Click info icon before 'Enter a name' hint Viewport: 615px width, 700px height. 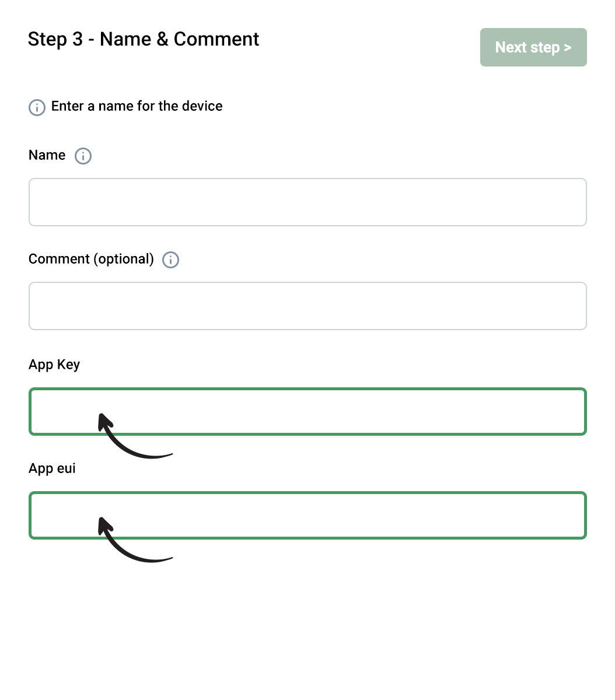coord(37,107)
